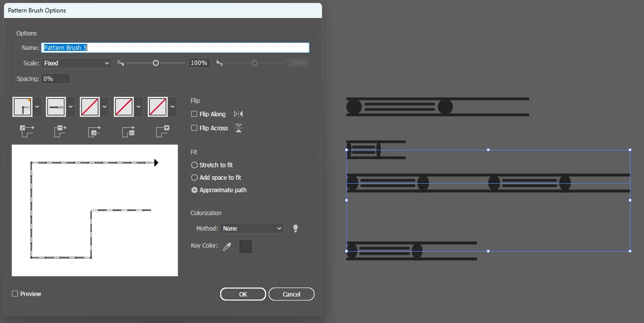Click the Spacing 0% field

56,79
